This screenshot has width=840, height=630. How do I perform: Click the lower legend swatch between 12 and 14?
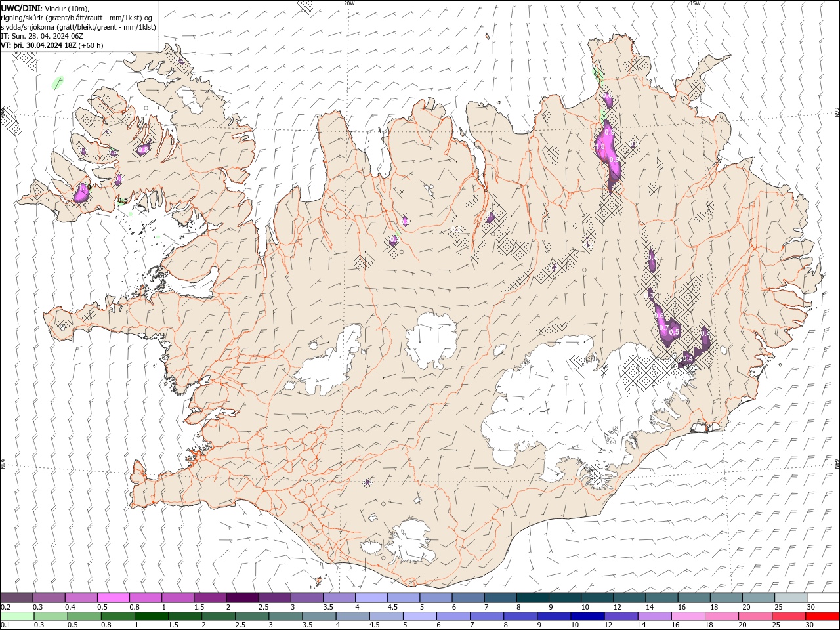[x=621, y=616]
